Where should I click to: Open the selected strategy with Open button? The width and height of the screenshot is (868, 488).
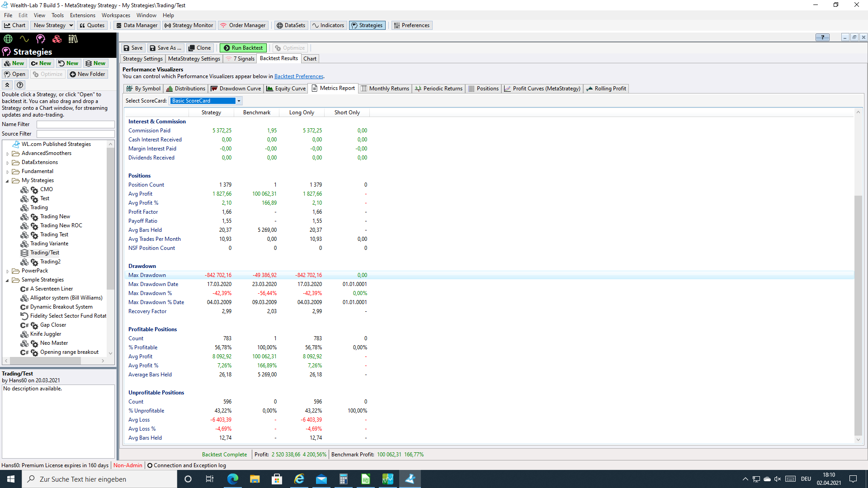point(15,74)
